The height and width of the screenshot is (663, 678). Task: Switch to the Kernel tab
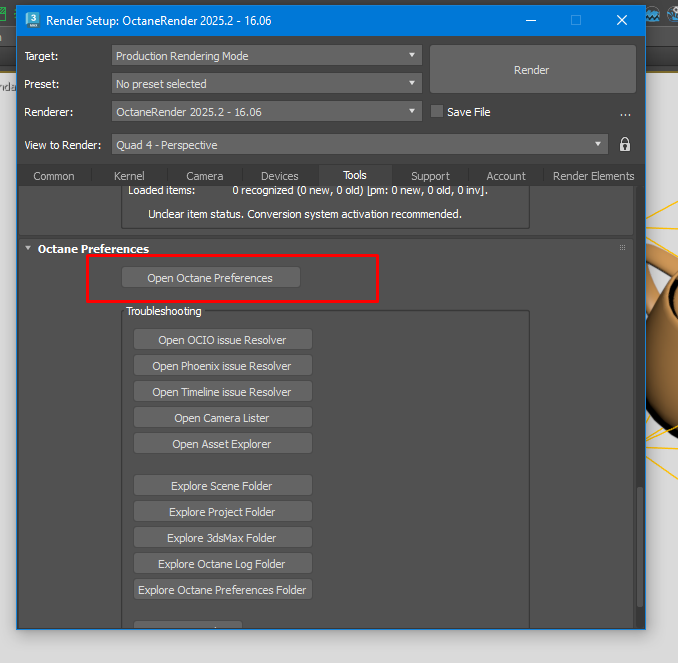point(129,176)
